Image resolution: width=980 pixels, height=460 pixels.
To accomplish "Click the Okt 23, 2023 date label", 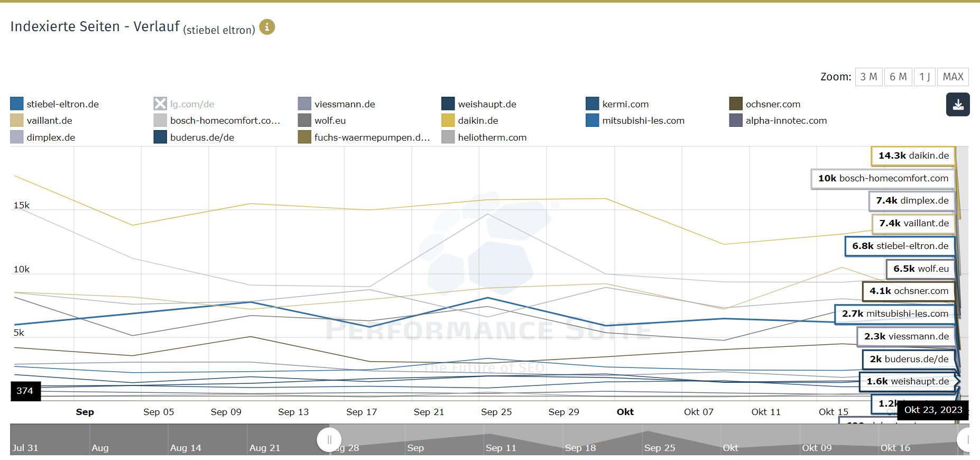I will pos(933,410).
